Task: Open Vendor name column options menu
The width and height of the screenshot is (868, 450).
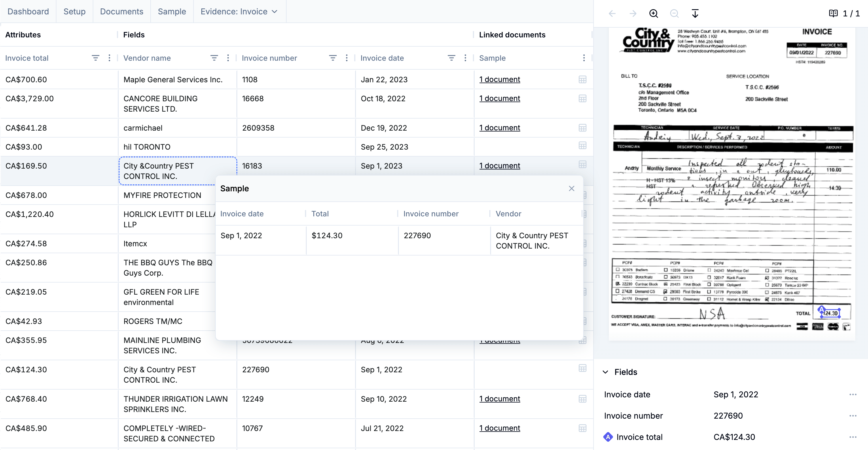Action: [228, 58]
